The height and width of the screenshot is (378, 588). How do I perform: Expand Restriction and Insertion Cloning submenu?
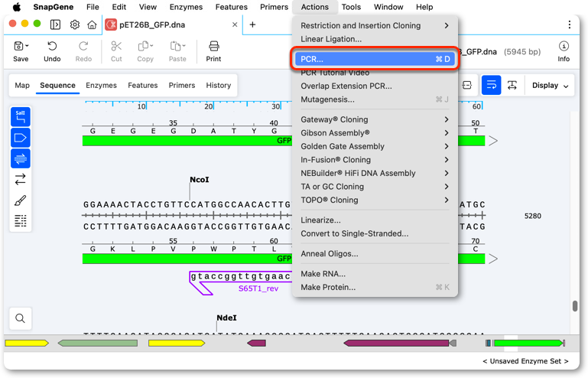375,25
